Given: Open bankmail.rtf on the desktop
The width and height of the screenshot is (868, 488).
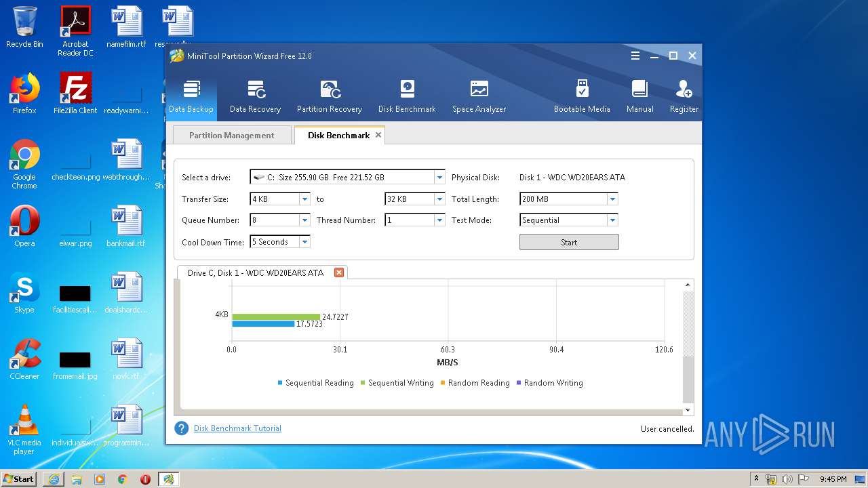Looking at the screenshot, I should coord(126,226).
